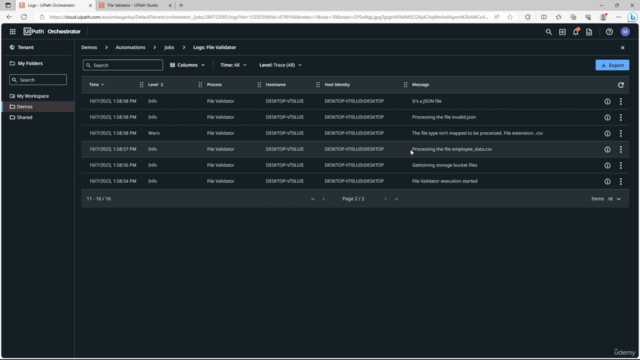640x360 pixels.
Task: Open more actions for storage bucket files log
Action: pyautogui.click(x=621, y=165)
